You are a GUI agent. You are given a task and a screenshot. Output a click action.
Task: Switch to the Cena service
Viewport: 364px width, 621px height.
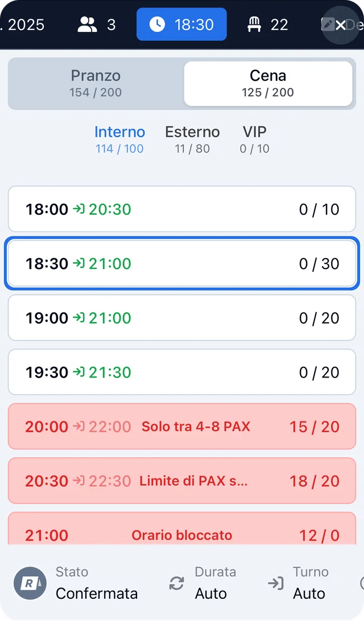click(268, 84)
